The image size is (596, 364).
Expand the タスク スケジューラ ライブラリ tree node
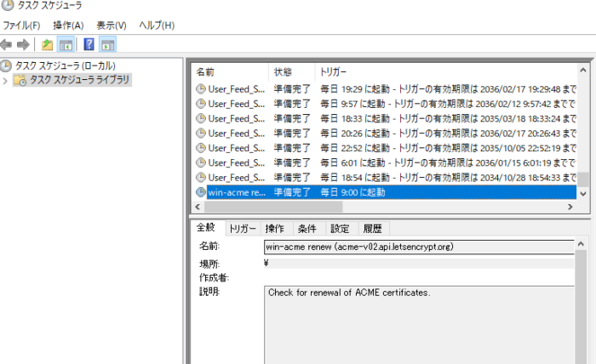(x=6, y=80)
